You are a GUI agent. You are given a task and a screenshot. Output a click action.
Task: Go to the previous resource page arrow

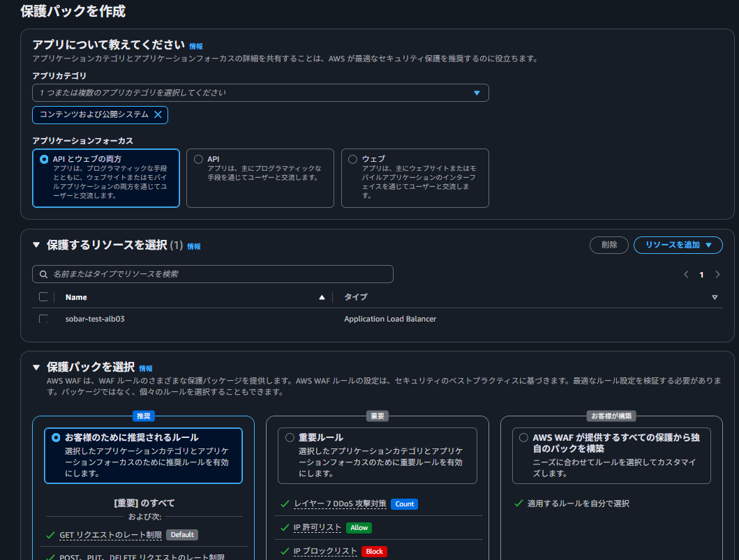click(x=686, y=275)
